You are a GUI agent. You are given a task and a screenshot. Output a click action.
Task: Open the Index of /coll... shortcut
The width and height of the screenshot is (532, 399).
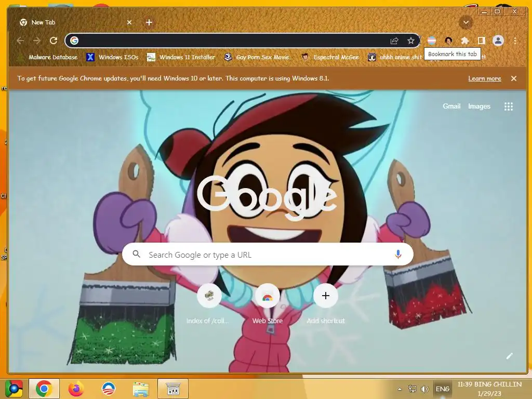pos(209,303)
